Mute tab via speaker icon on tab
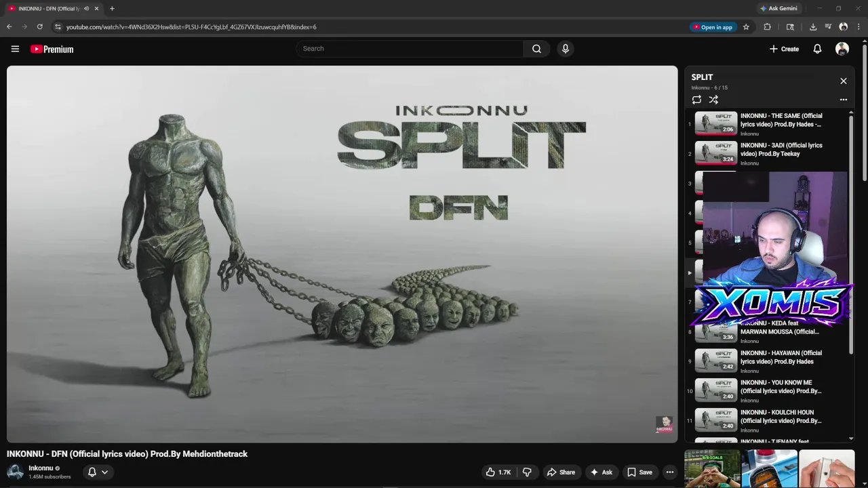Image resolution: width=868 pixels, height=488 pixels. [86, 9]
